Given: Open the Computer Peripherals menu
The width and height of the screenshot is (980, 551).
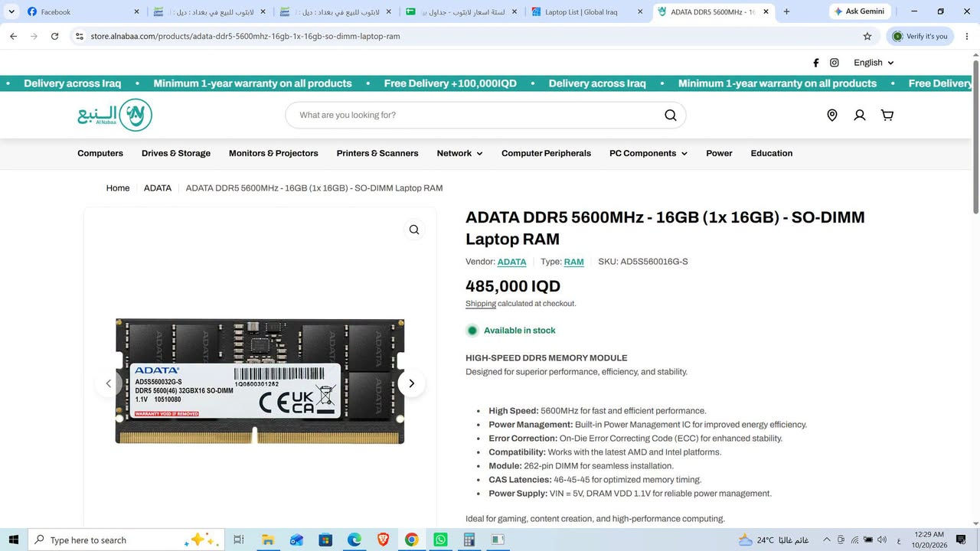Looking at the screenshot, I should tap(546, 153).
